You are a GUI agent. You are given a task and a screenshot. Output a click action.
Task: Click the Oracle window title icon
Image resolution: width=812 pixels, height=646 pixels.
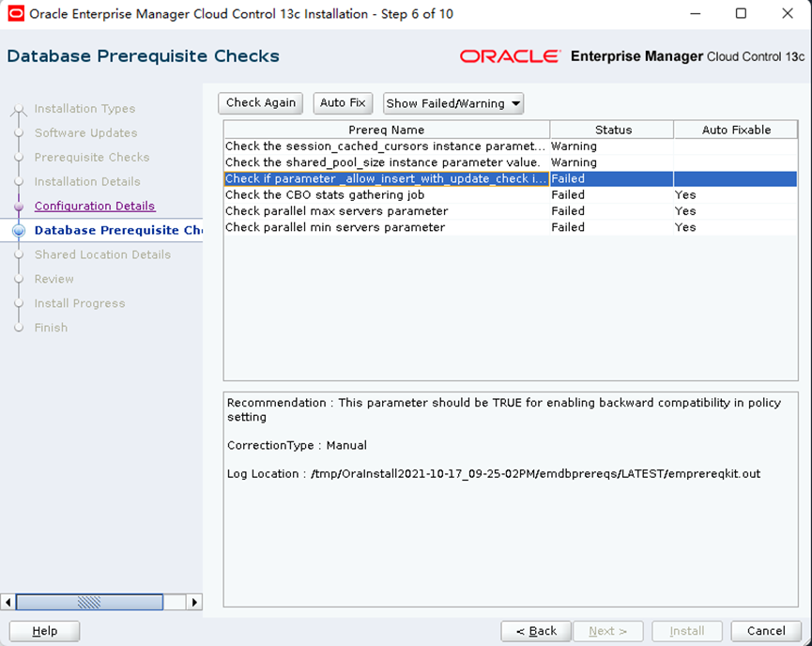[16, 13]
